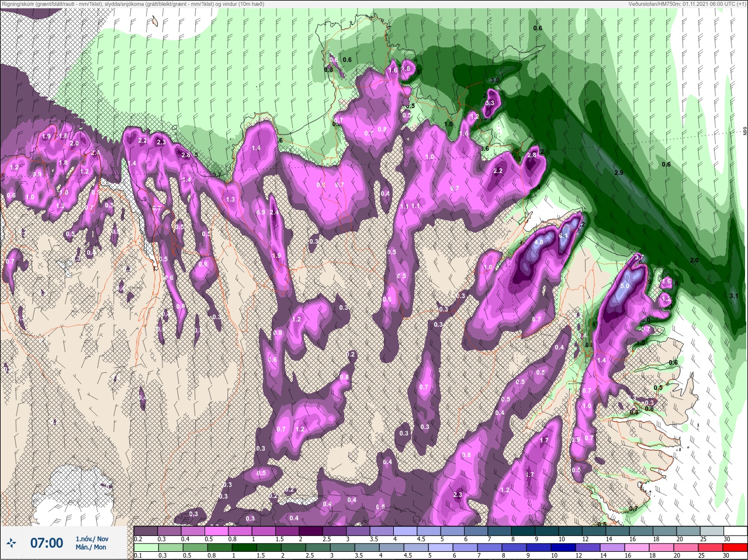Click the '30' label in the top legend row

pos(726,538)
